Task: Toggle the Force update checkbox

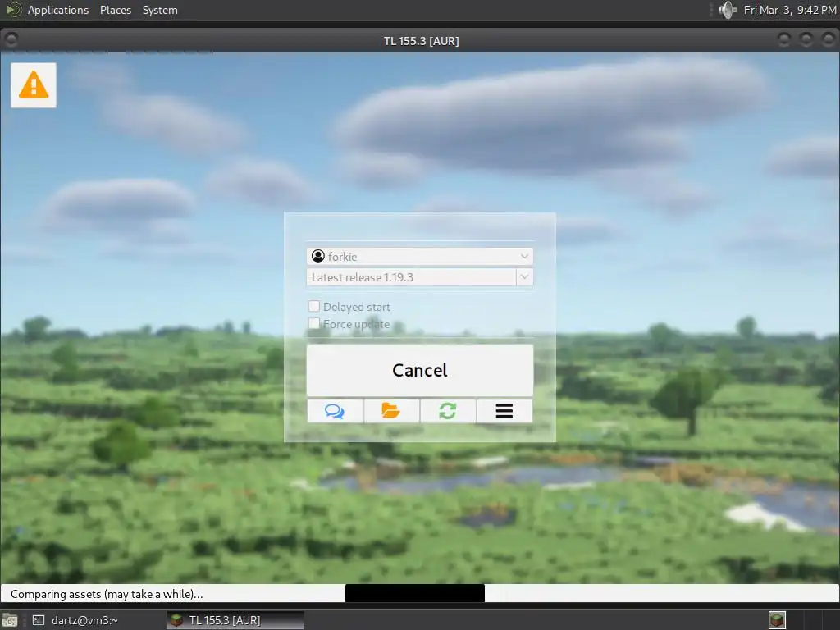Action: point(314,323)
